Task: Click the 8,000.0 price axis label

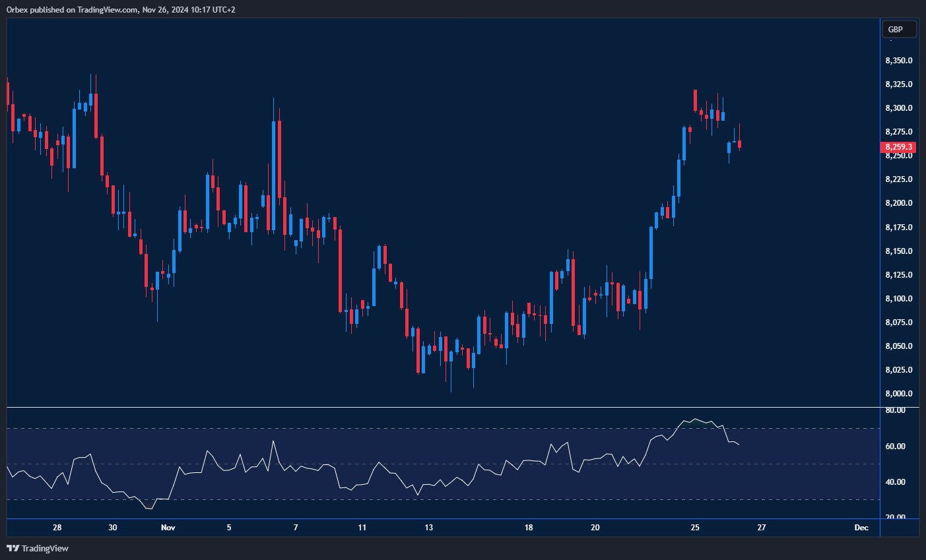Action: click(898, 394)
